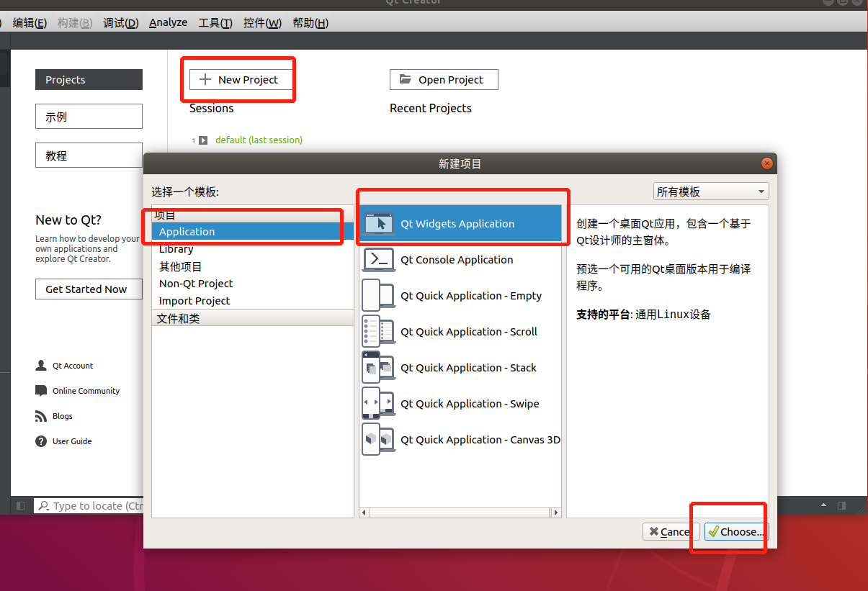Open the 帮助(H) menu

click(x=310, y=22)
